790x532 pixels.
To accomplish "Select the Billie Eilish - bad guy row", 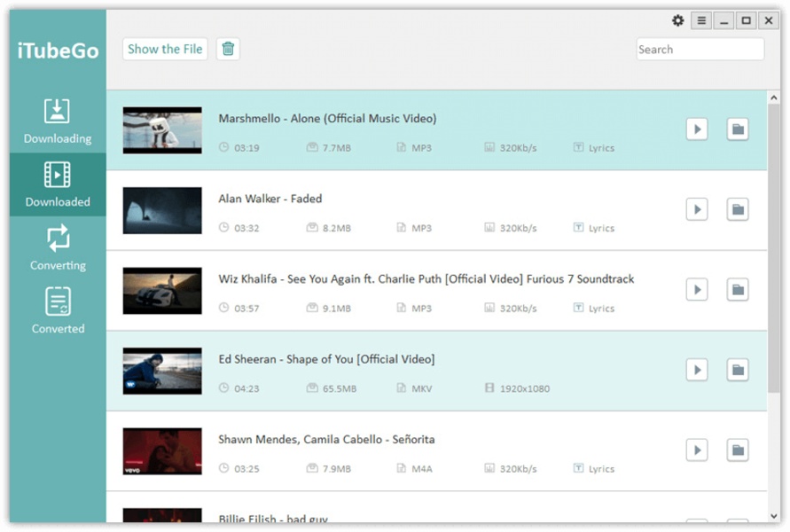I will click(436, 507).
